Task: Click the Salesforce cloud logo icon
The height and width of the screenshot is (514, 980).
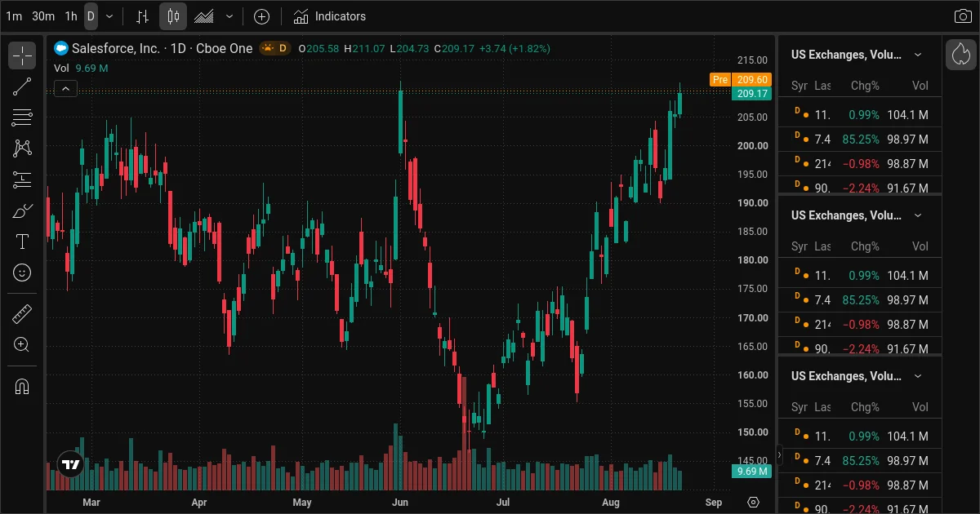Action: click(61, 48)
